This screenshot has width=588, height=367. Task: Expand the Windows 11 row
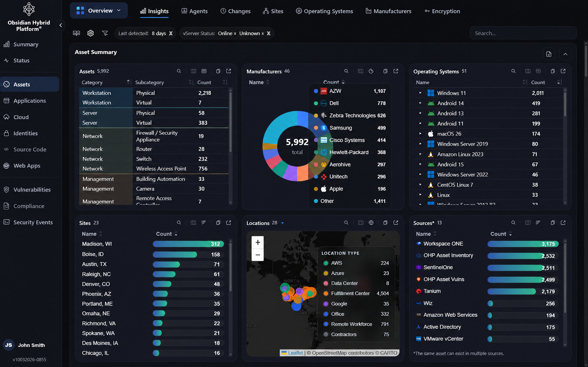click(x=420, y=93)
